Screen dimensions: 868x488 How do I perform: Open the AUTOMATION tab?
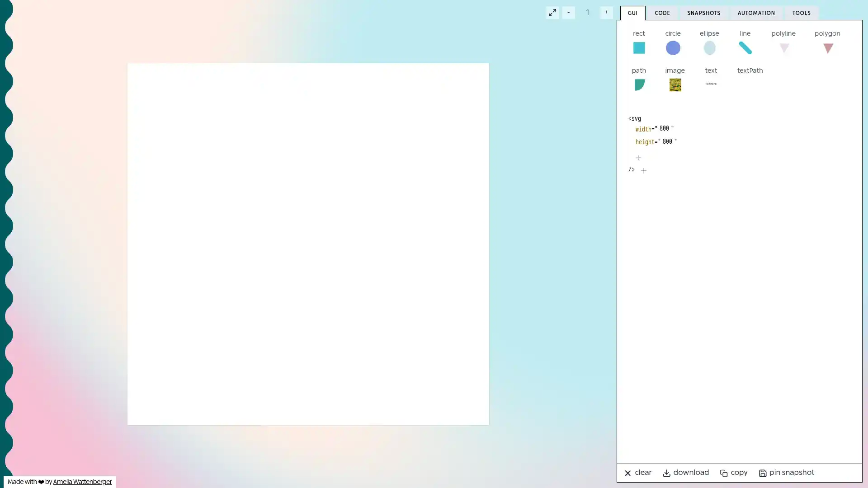(x=756, y=13)
